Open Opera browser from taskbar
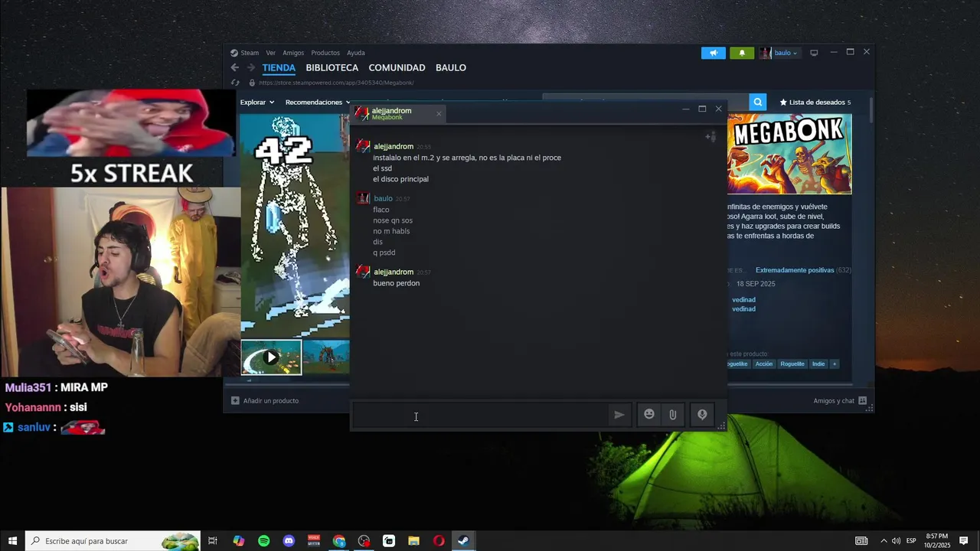Viewport: 980px width, 551px height. [x=439, y=541]
